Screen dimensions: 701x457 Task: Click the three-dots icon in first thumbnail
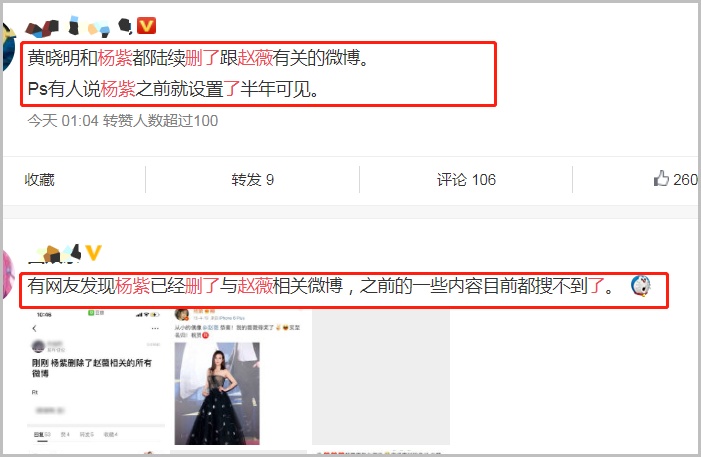(x=155, y=329)
